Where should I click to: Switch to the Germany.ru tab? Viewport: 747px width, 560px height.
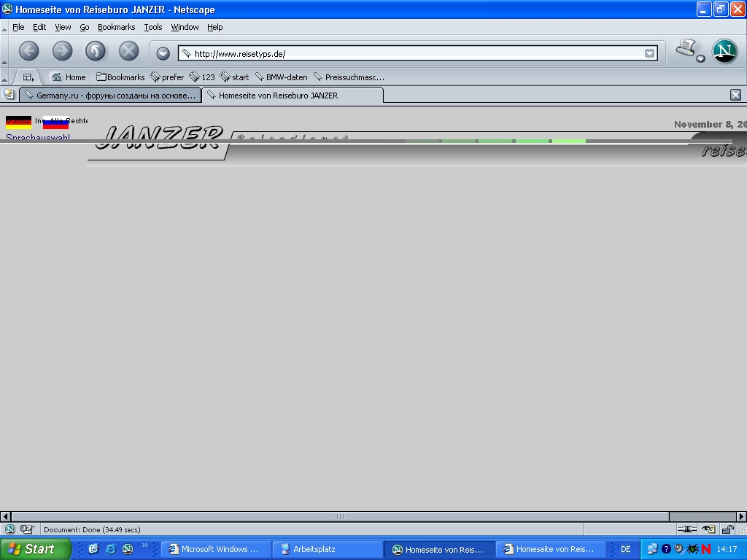tap(110, 96)
